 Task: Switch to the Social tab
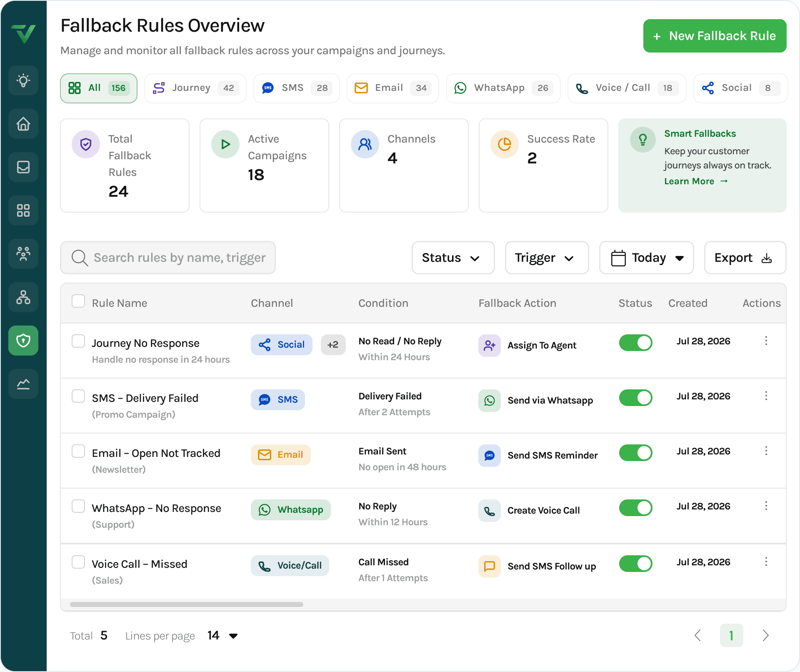click(740, 88)
